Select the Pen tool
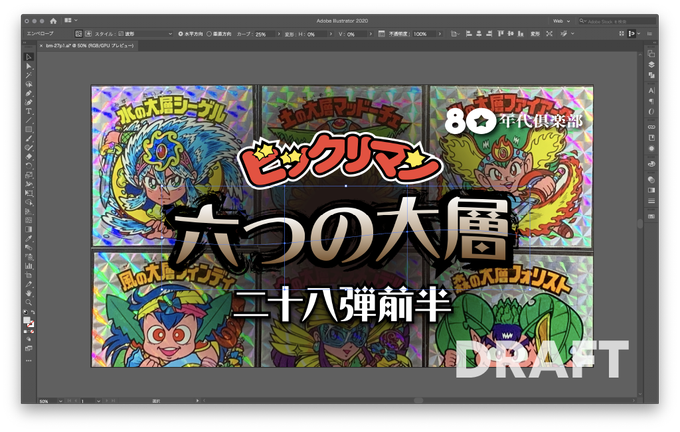 (x=29, y=93)
